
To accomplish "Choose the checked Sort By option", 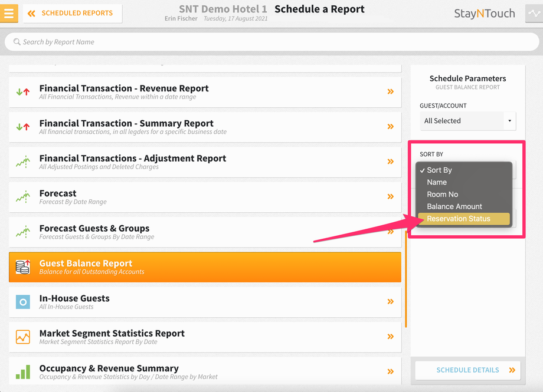I will [464, 170].
